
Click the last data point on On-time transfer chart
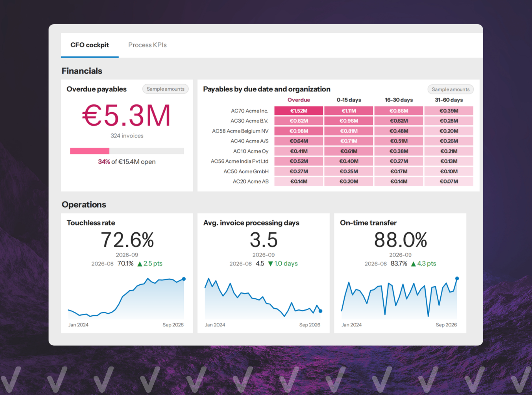(457, 278)
